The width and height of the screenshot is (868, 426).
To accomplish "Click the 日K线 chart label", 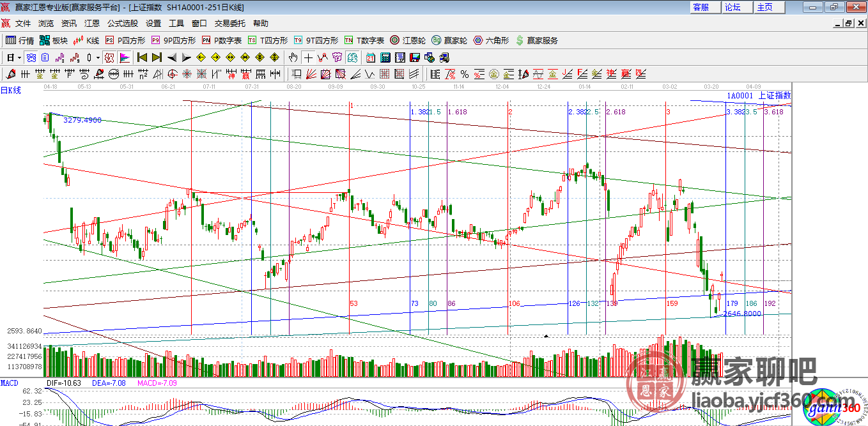I will click(11, 90).
